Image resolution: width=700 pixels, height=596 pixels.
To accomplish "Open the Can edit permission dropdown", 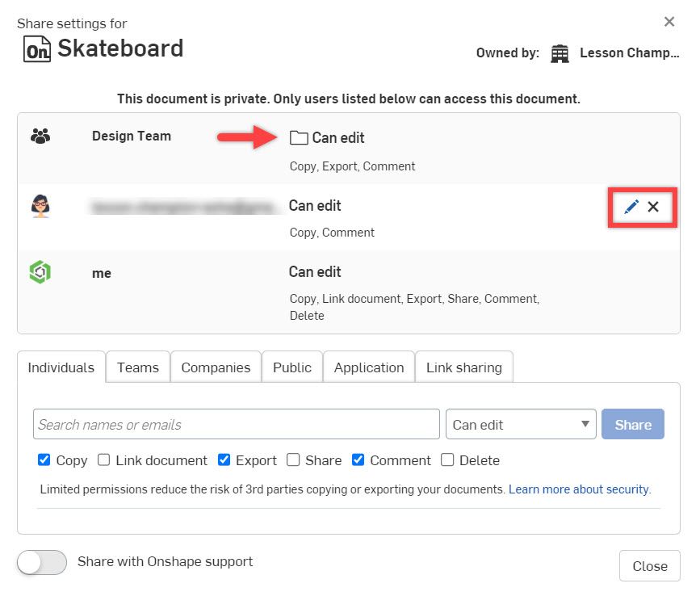I will pos(521,423).
